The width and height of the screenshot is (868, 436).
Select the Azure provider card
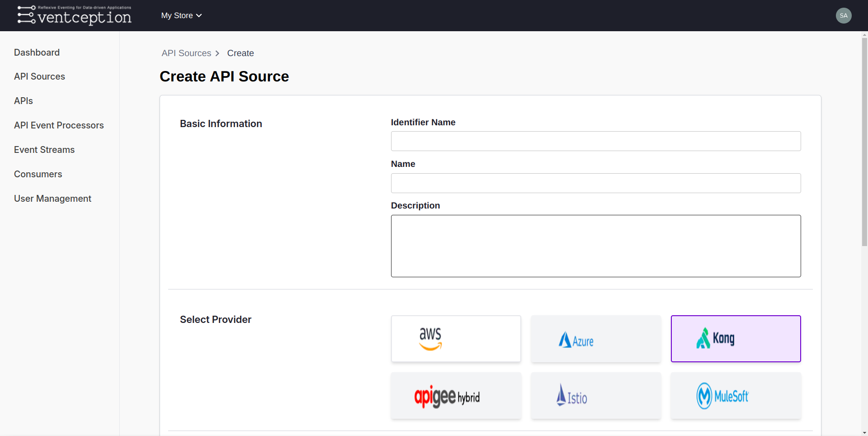tap(596, 339)
